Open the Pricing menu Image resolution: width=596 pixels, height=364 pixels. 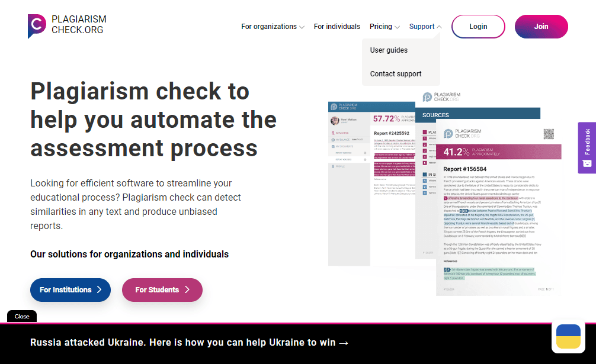pyautogui.click(x=380, y=27)
